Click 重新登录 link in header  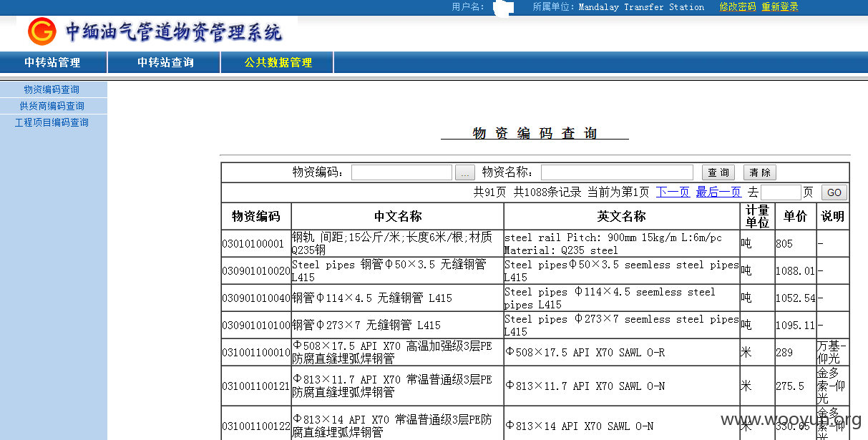[780, 7]
